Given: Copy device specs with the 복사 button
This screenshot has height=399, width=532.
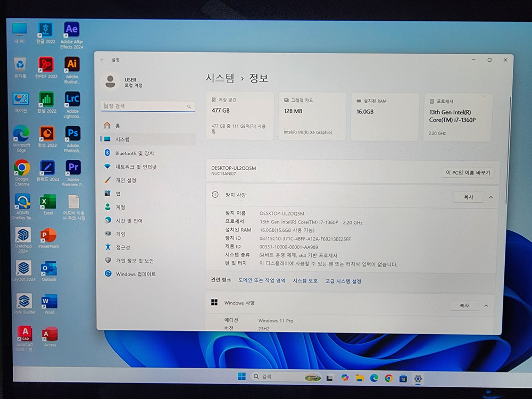Looking at the screenshot, I should tap(468, 197).
